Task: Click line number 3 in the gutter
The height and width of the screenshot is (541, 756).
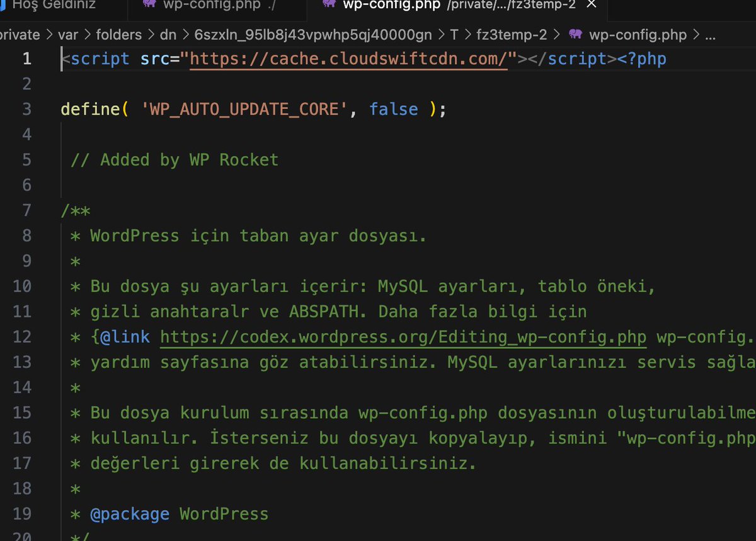Action: pyautogui.click(x=26, y=109)
